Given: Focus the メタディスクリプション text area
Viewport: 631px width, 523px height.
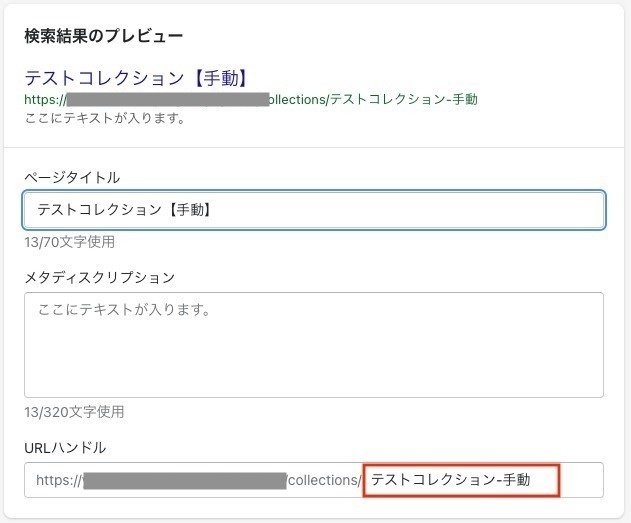Looking at the screenshot, I should (314, 345).
